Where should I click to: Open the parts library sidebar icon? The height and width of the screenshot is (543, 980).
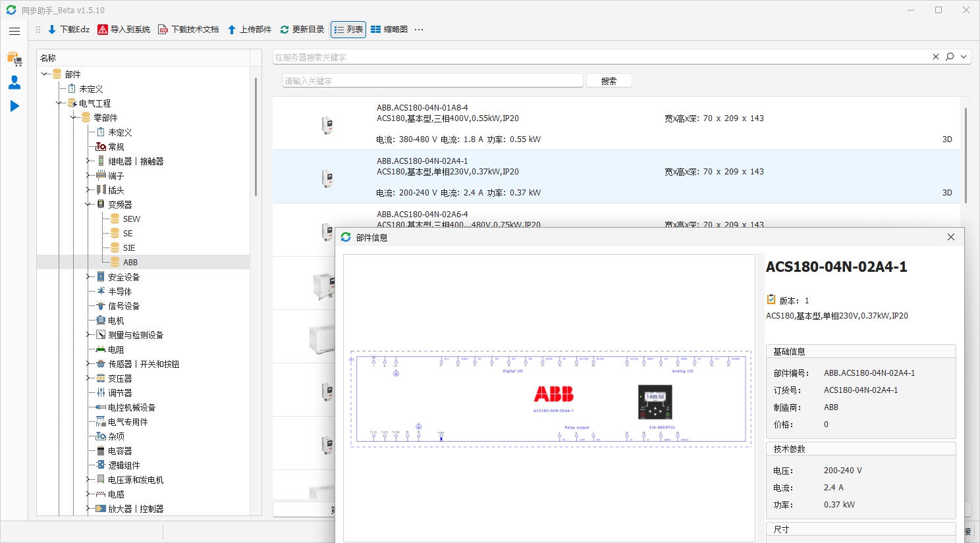tap(14, 59)
